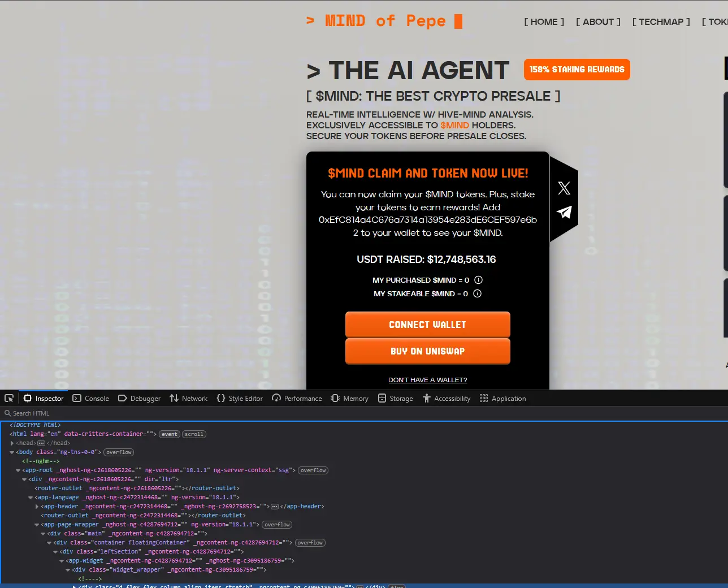Focus the Search HTML input field

click(x=364, y=413)
